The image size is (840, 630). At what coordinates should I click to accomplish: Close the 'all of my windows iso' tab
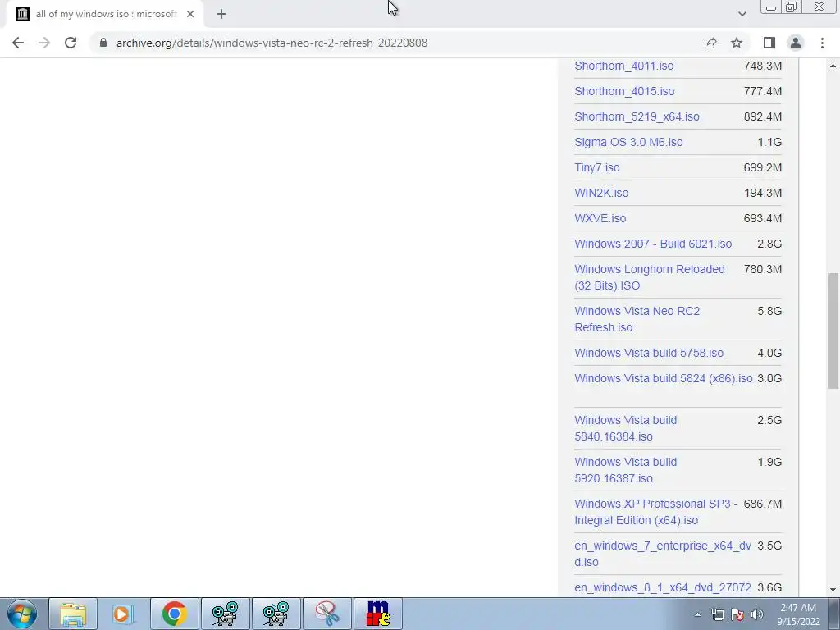click(190, 14)
